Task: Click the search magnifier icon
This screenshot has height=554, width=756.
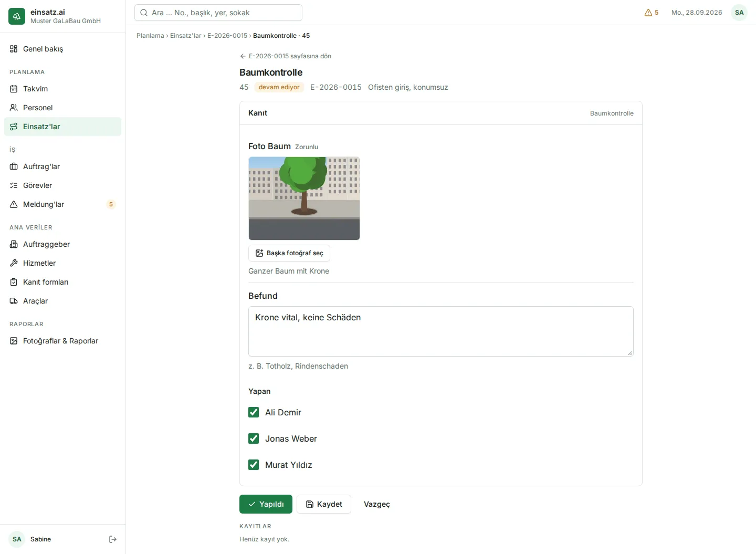Action: tap(144, 13)
